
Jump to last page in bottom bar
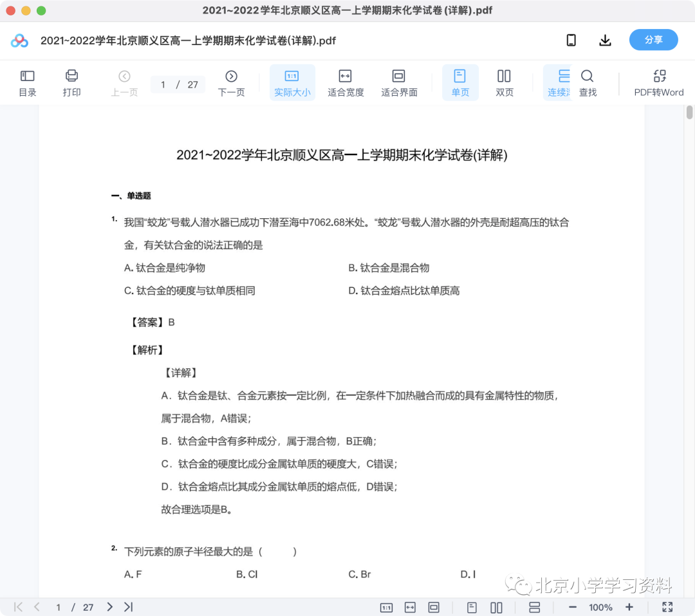(129, 607)
